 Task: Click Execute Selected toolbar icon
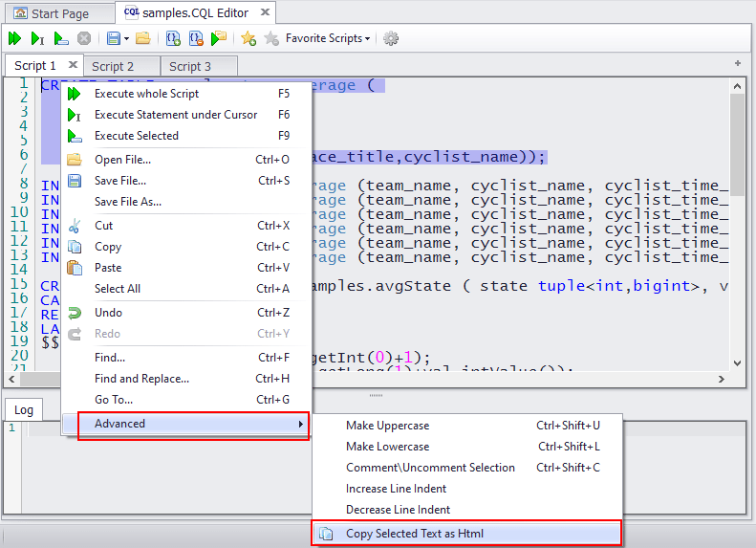tap(61, 38)
